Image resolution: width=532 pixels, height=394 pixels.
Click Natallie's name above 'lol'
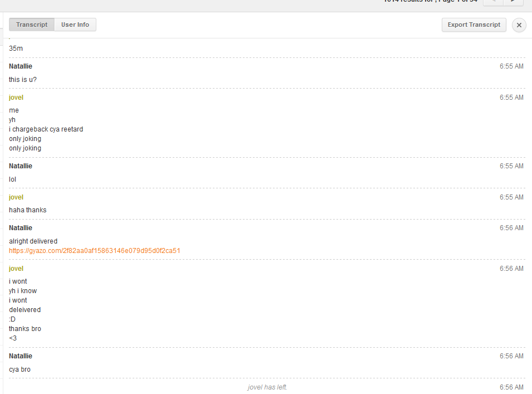[x=21, y=166]
